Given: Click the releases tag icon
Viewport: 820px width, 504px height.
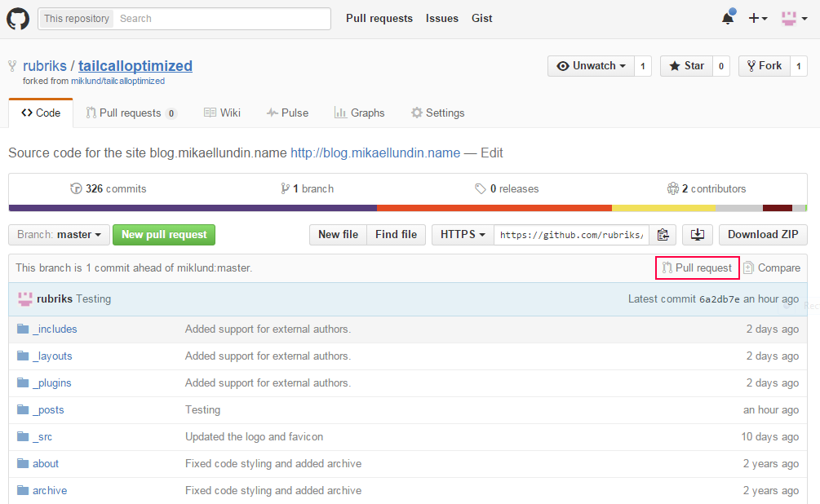Looking at the screenshot, I should pyautogui.click(x=480, y=188).
